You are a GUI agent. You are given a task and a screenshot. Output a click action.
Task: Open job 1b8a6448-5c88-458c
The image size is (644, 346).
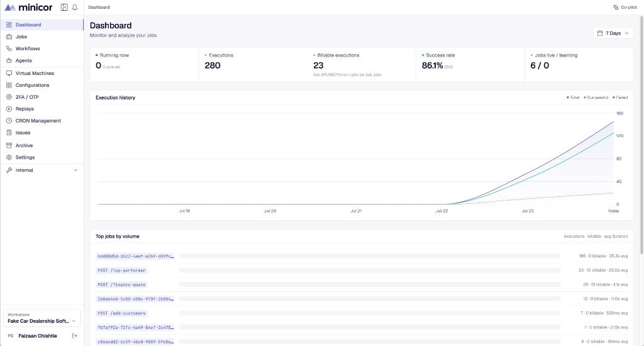136,299
